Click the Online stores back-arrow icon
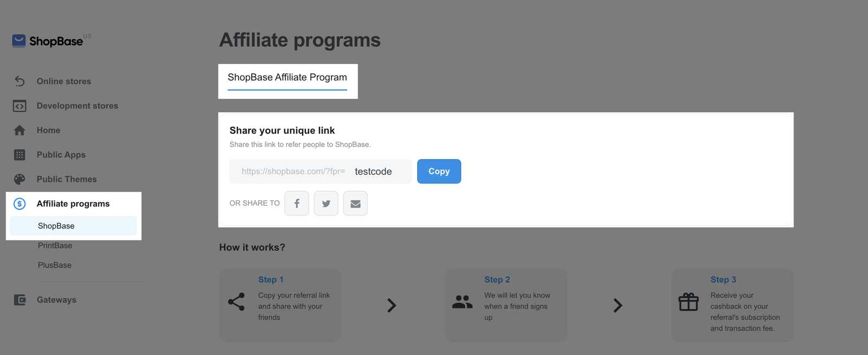 [x=20, y=81]
